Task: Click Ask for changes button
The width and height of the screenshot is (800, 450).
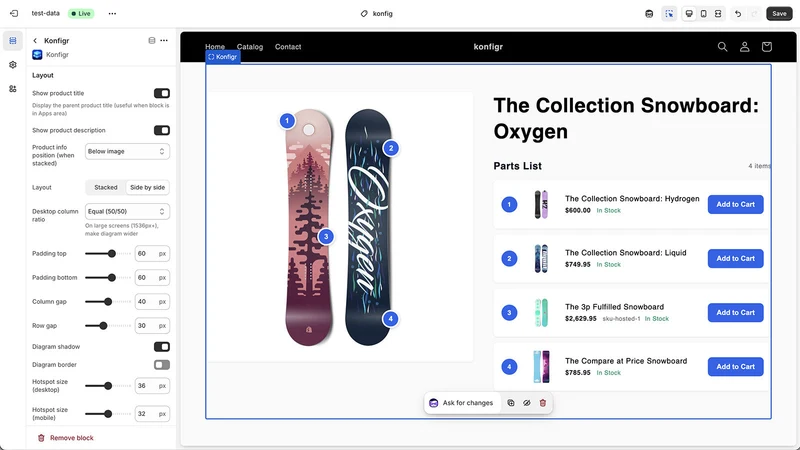Action: tap(461, 403)
